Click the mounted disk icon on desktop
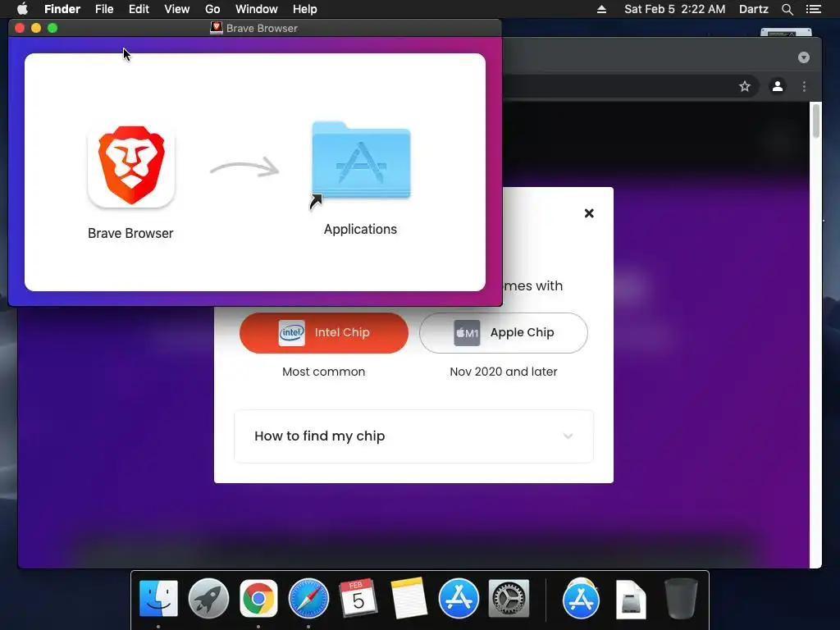The image size is (840, 630). 786,32
